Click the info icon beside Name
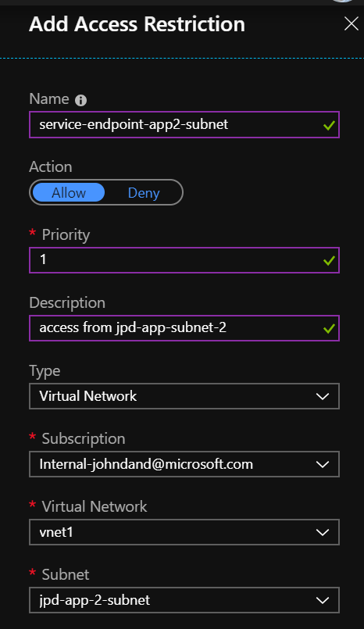The width and height of the screenshot is (364, 629). 80,100
